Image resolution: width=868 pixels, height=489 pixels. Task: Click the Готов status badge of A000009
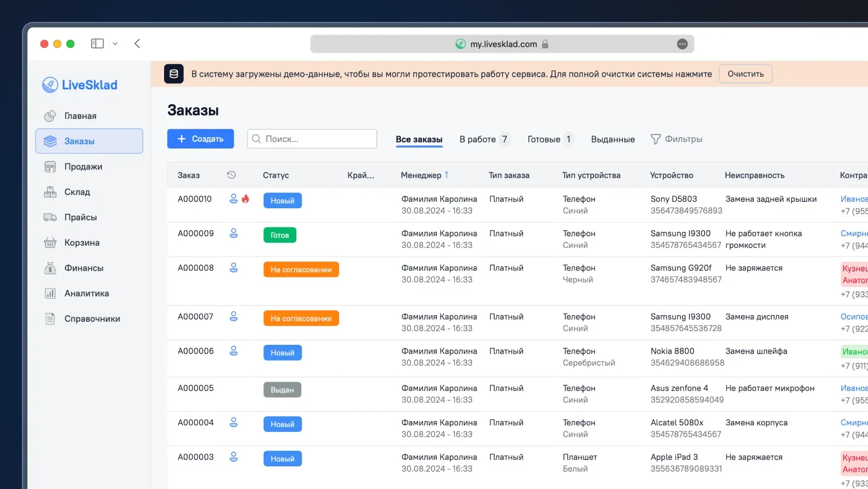pos(280,235)
